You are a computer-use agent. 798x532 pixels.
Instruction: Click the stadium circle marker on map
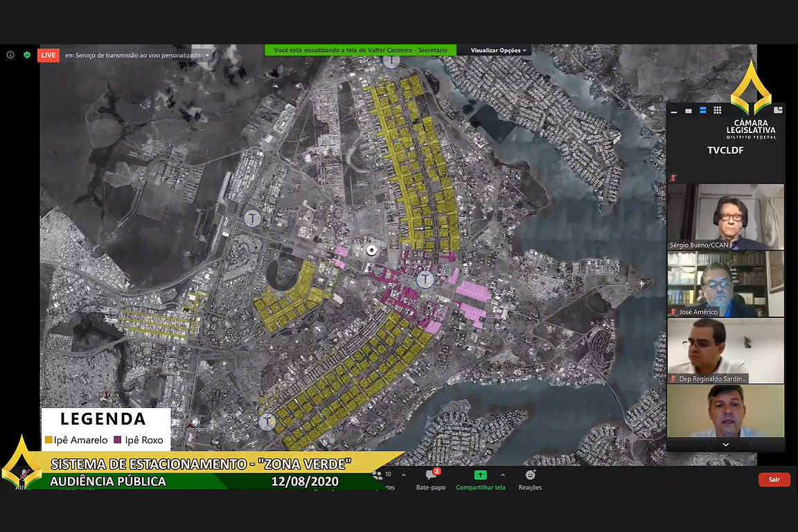pyautogui.click(x=372, y=250)
